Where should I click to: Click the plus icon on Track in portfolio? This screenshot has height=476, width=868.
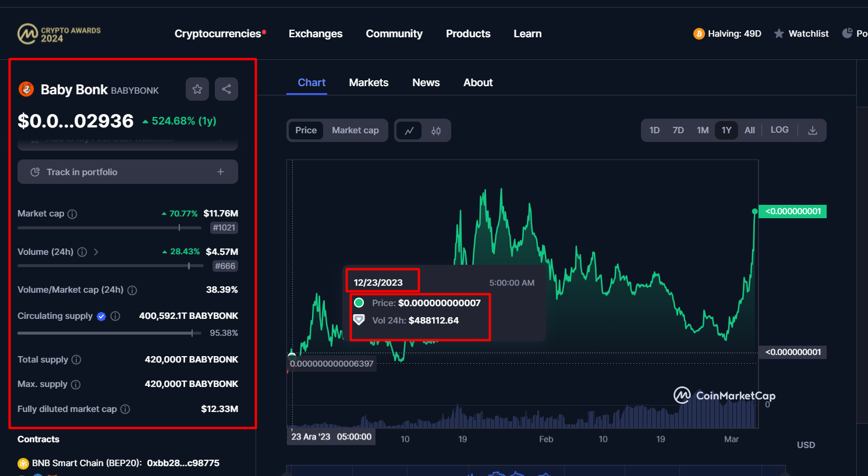point(221,172)
